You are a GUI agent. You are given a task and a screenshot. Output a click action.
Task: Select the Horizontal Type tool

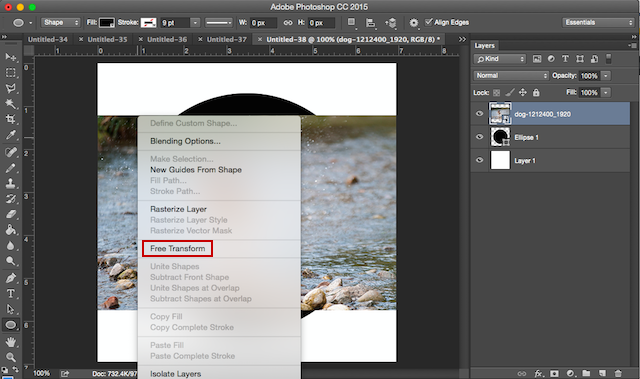point(11,294)
